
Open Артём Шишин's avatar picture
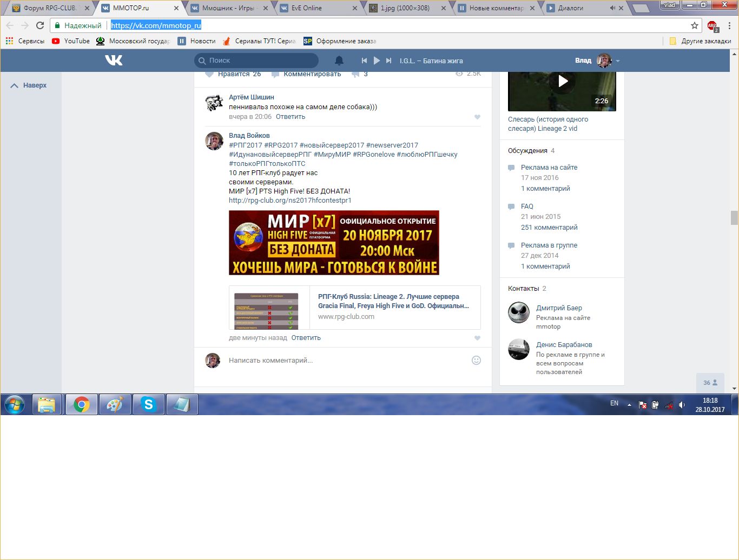point(214,103)
